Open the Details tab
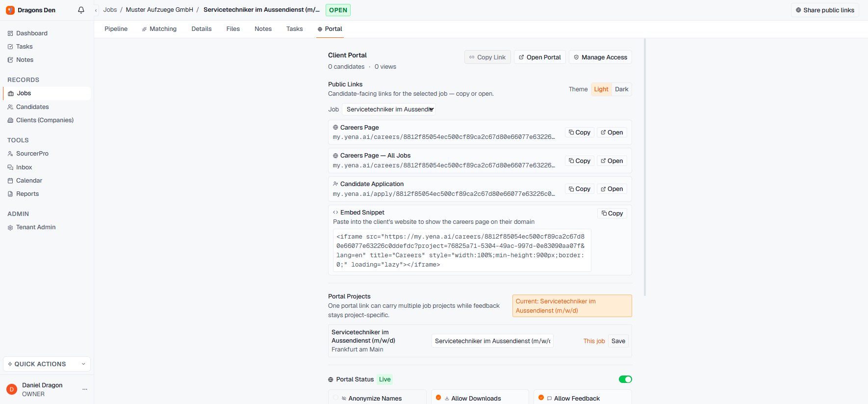The image size is (868, 404). tap(202, 29)
